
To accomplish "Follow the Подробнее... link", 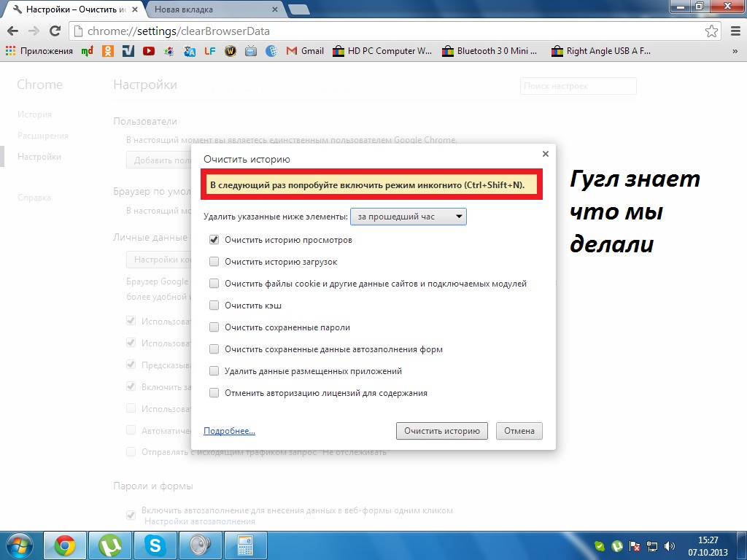I will coord(229,431).
